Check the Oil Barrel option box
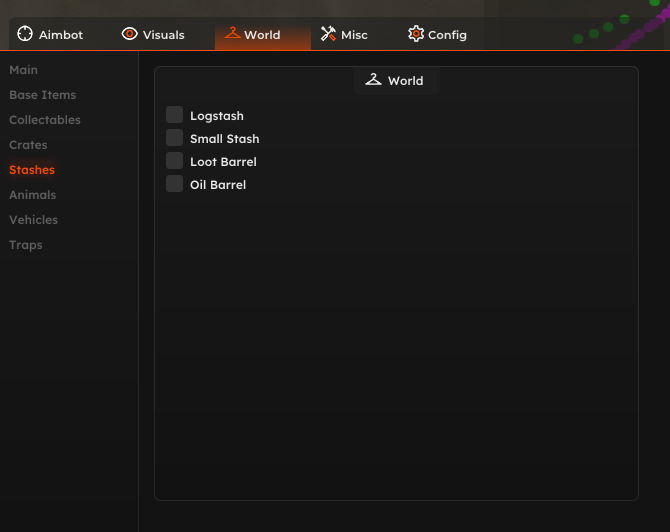Screen dimensions: 670x532 174,184
